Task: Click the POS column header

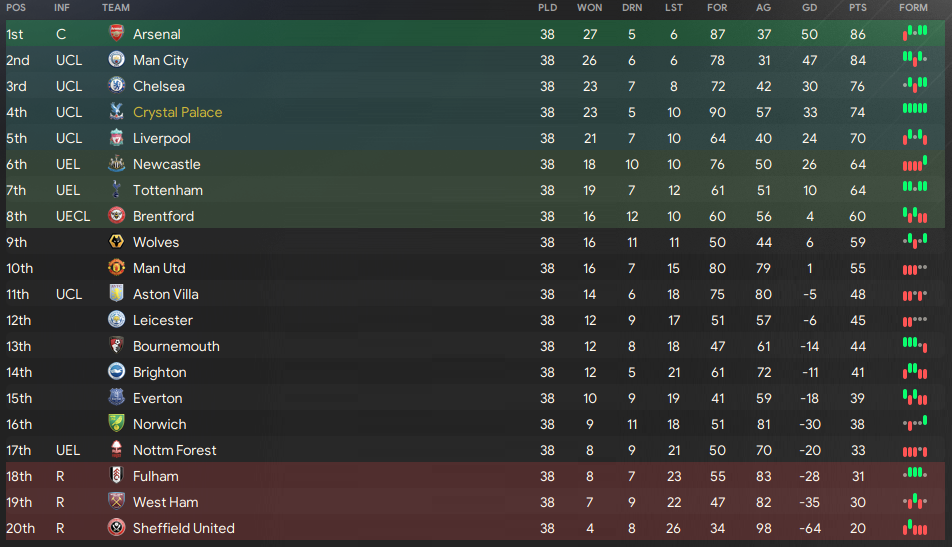Action: [x=16, y=7]
